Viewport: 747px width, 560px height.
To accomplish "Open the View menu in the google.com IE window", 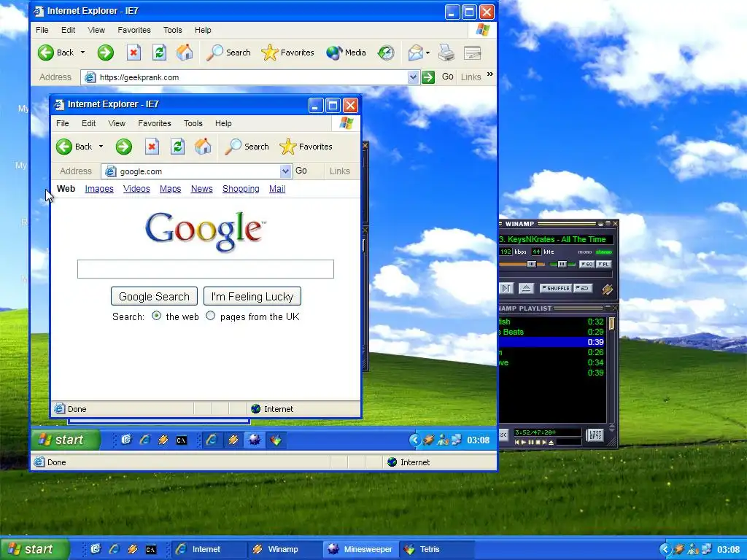I will [117, 123].
